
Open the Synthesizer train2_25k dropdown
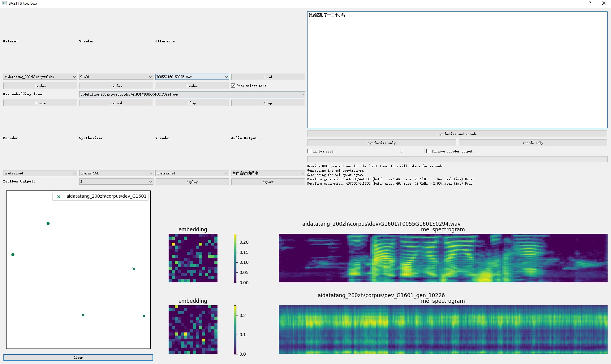(x=116, y=173)
